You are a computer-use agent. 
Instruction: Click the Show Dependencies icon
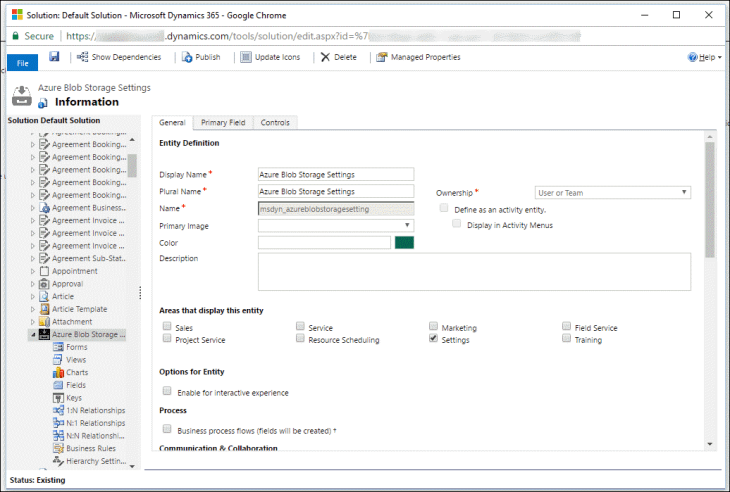point(82,57)
